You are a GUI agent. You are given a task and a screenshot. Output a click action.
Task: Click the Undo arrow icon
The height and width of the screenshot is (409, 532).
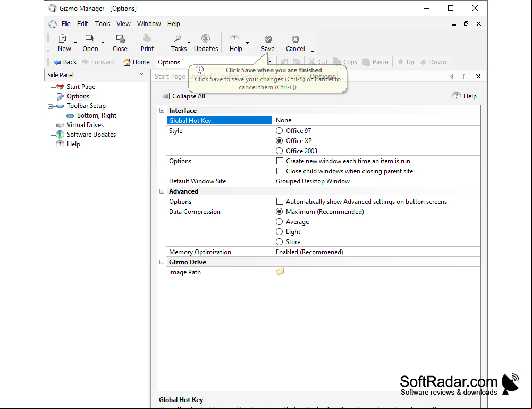[284, 62]
